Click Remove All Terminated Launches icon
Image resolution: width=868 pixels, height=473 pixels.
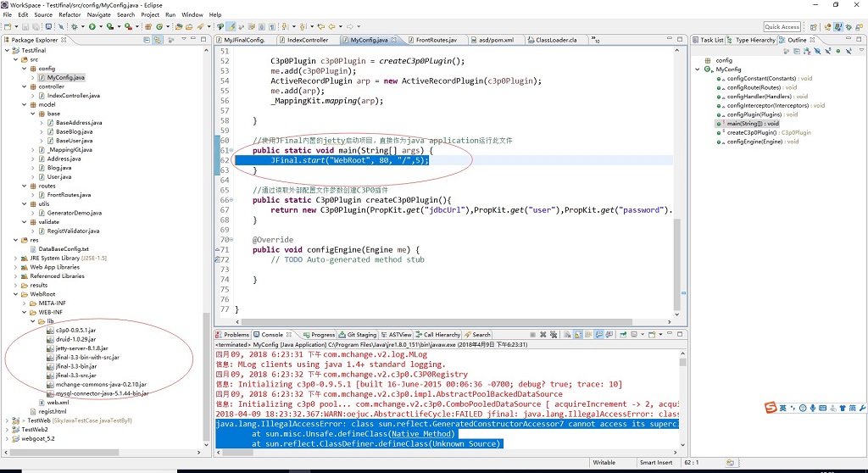pos(554,335)
